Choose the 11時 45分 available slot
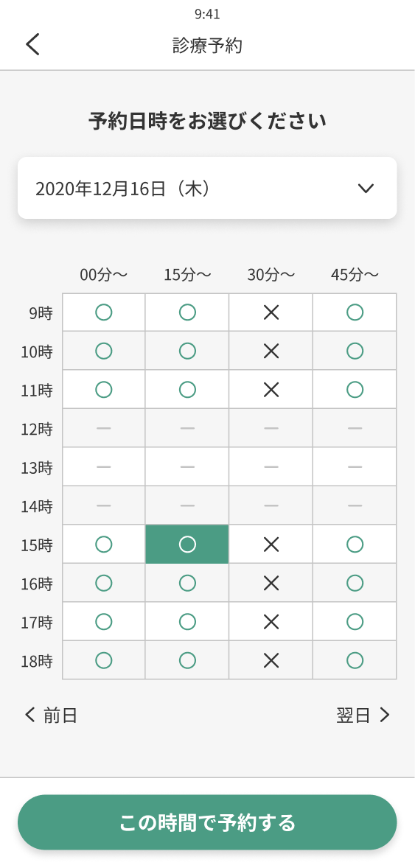Screen dimensions: 415x868 (355, 389)
